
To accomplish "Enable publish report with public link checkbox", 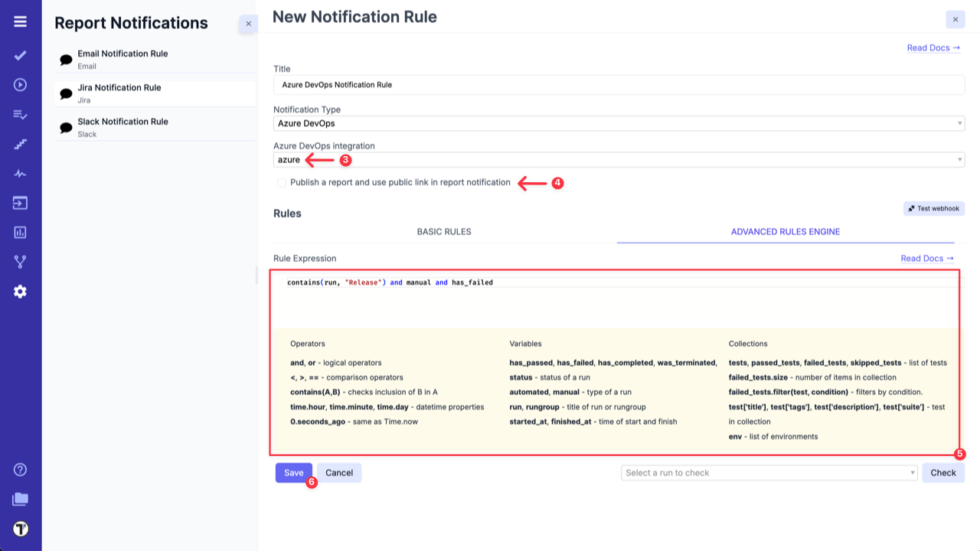I will click(282, 182).
